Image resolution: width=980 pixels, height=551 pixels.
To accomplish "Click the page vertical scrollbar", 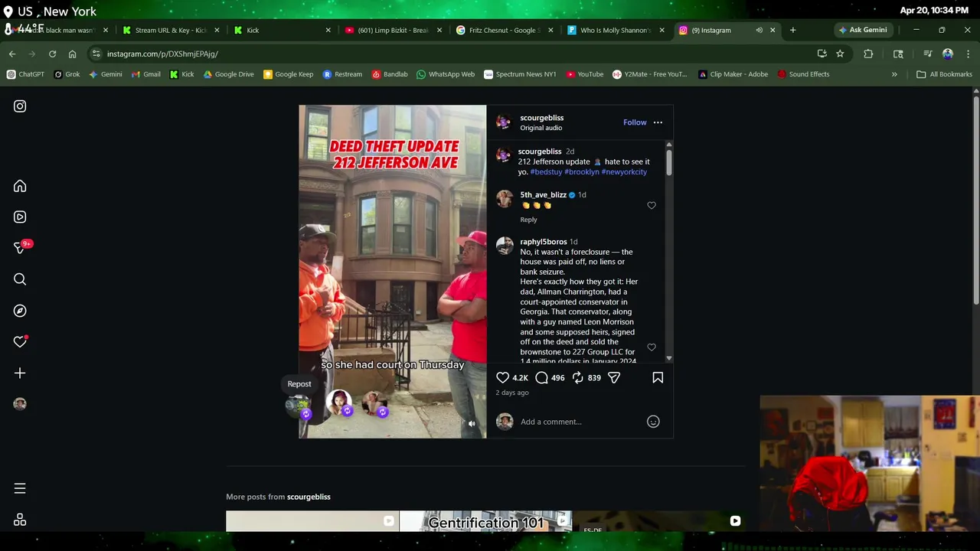I will [975, 199].
